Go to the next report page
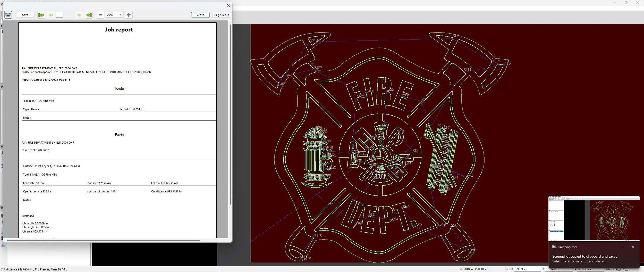 pos(79,15)
